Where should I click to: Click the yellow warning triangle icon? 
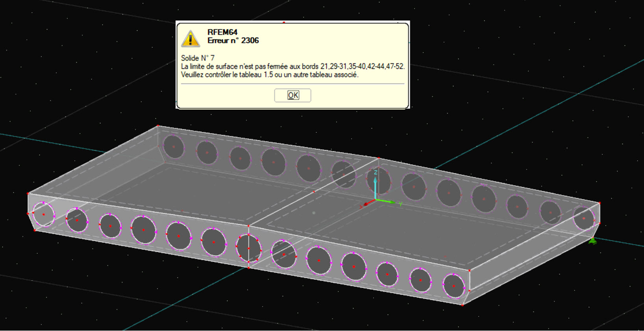pos(191,39)
